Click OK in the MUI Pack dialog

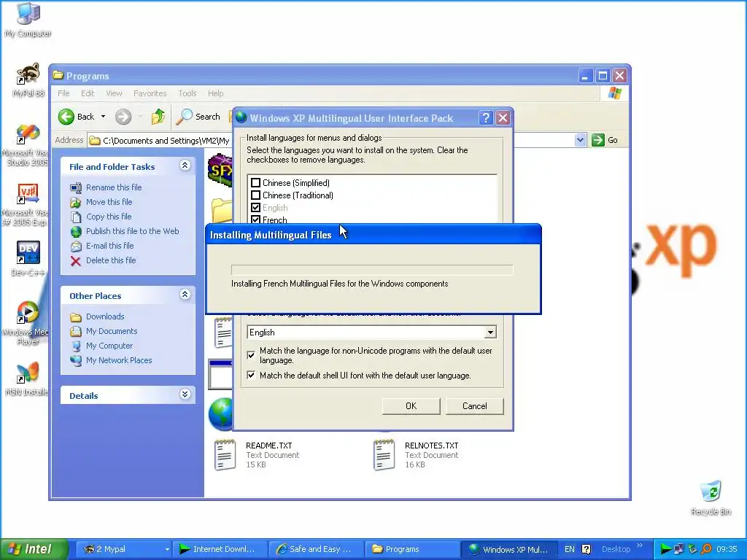coord(411,406)
